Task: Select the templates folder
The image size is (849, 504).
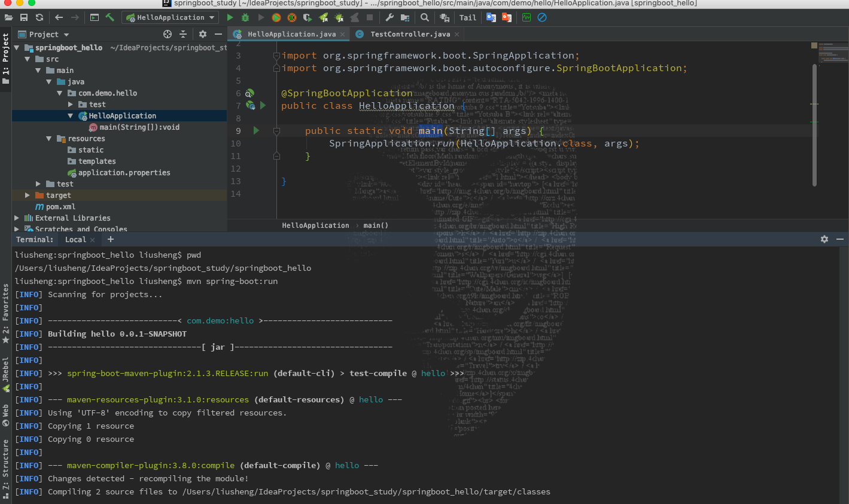Action: point(96,161)
